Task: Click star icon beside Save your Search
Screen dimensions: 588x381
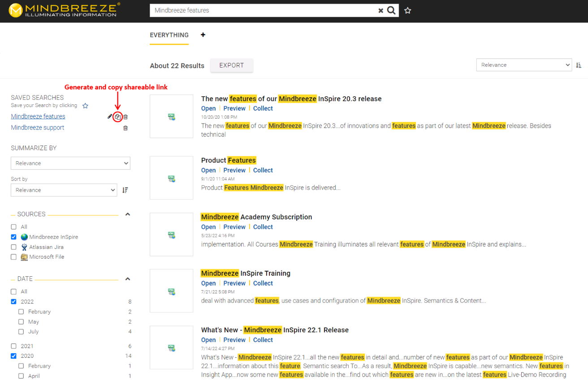Action: (x=85, y=106)
